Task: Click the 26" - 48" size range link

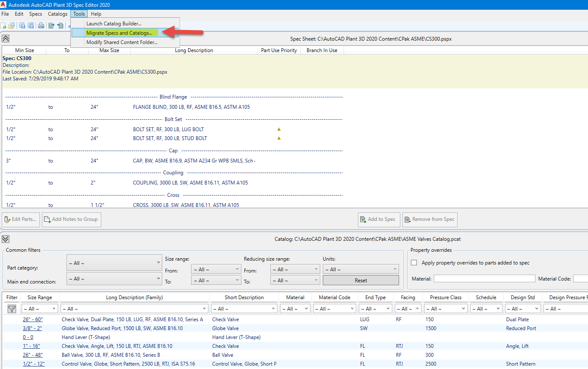Action: [33, 355]
